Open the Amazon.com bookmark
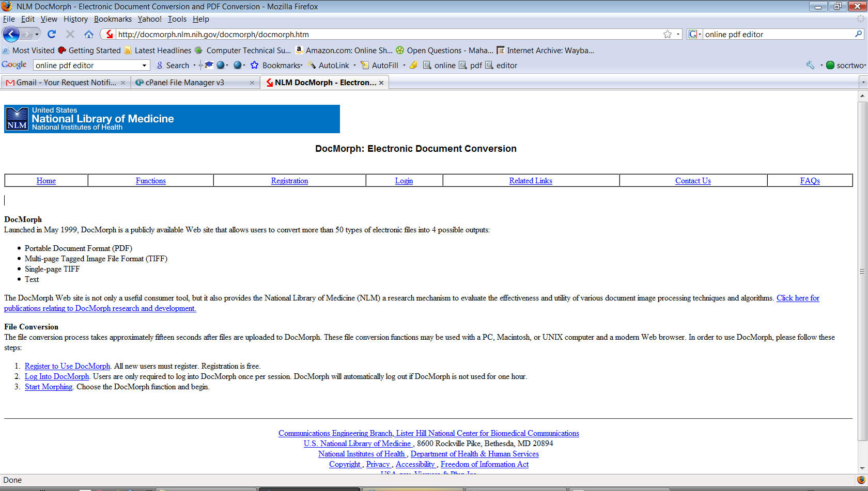 344,50
